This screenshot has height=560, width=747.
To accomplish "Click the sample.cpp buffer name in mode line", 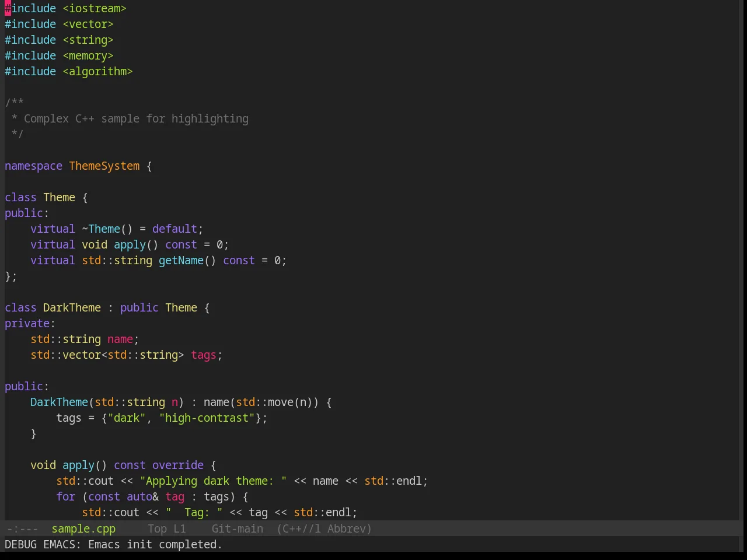I will coord(83,528).
